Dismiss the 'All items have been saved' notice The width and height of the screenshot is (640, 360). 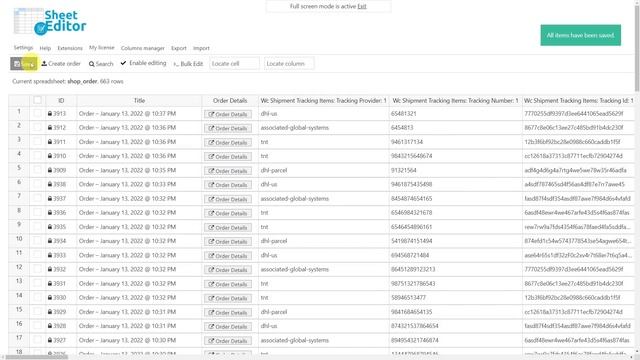580,35
